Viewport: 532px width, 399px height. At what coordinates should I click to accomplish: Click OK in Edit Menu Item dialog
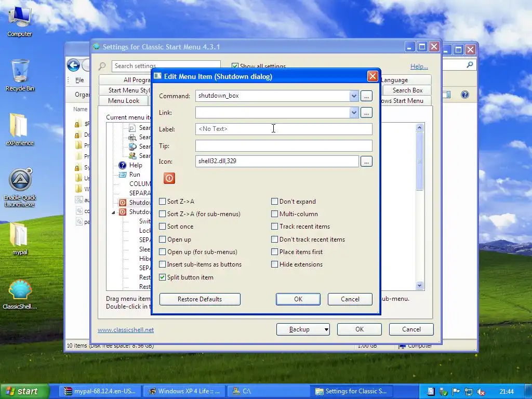point(298,299)
